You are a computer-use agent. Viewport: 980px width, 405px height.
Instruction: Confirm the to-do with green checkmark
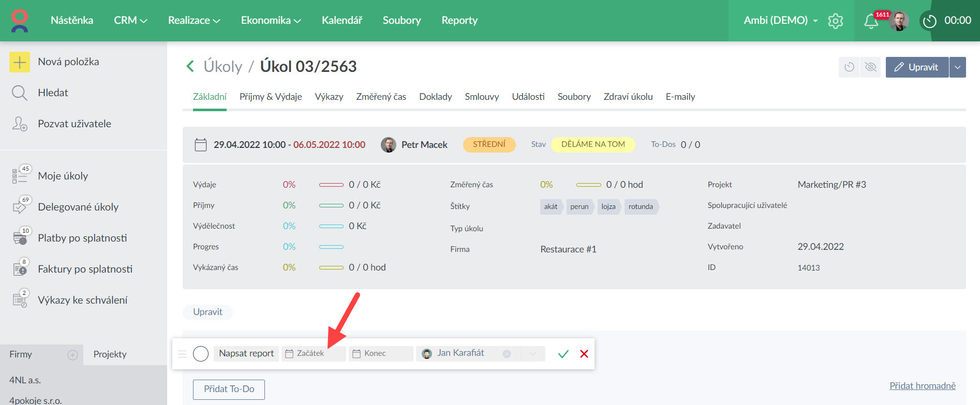[x=563, y=354]
